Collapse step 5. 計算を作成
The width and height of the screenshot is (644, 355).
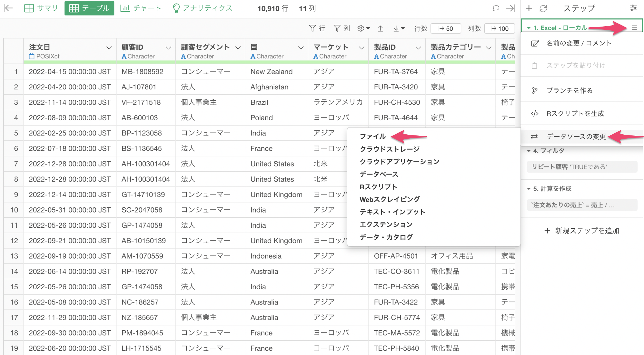coord(529,189)
